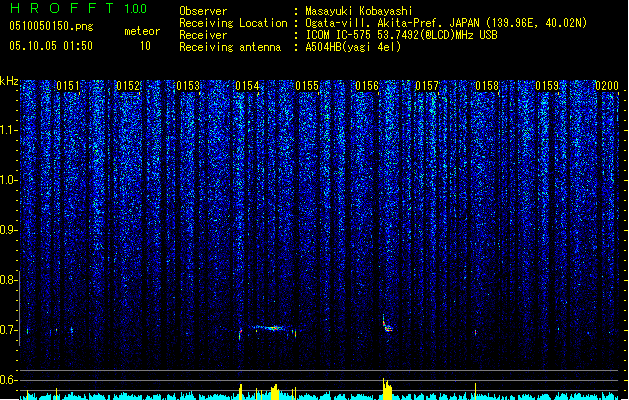Image resolution: width=629 pixels, height=400 pixels.
Task: Click the 0156 time marker
Action: [367, 86]
